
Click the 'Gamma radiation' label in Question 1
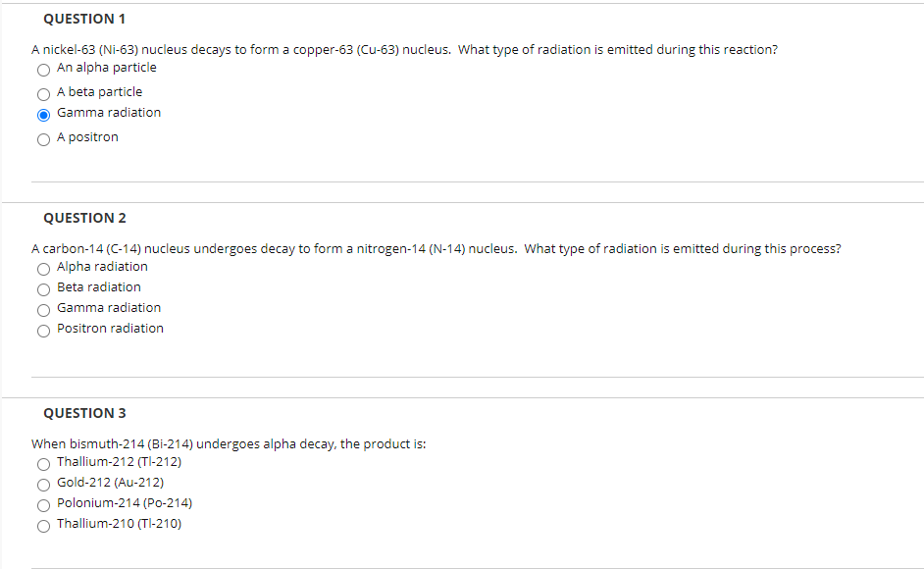pos(108,112)
